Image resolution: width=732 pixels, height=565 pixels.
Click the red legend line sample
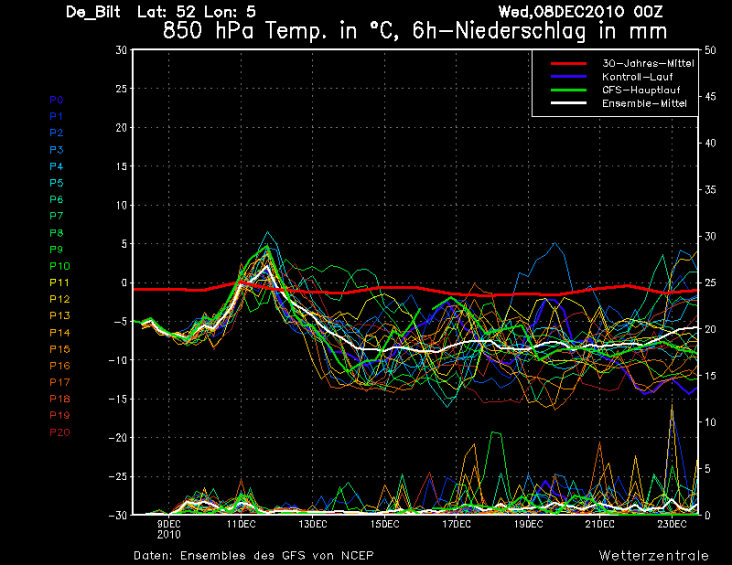[568, 64]
